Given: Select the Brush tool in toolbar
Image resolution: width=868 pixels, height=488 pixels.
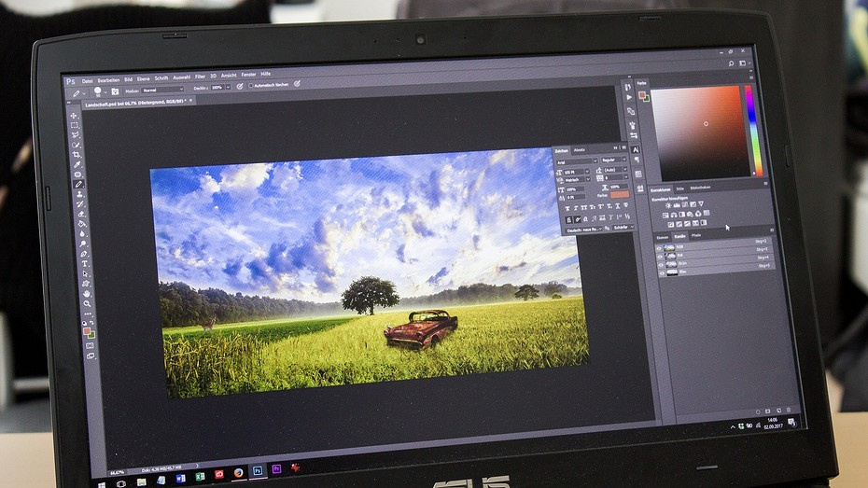Looking at the screenshot, I should tap(78, 184).
